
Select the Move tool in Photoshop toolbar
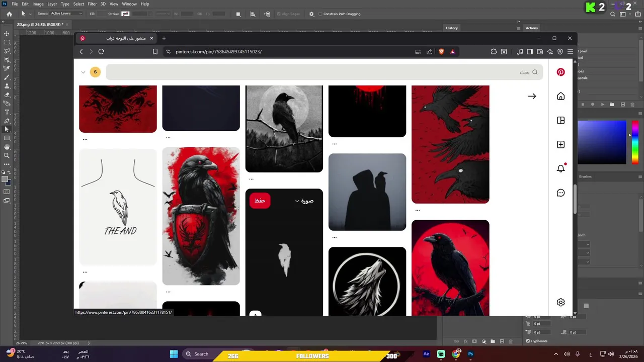tap(7, 34)
